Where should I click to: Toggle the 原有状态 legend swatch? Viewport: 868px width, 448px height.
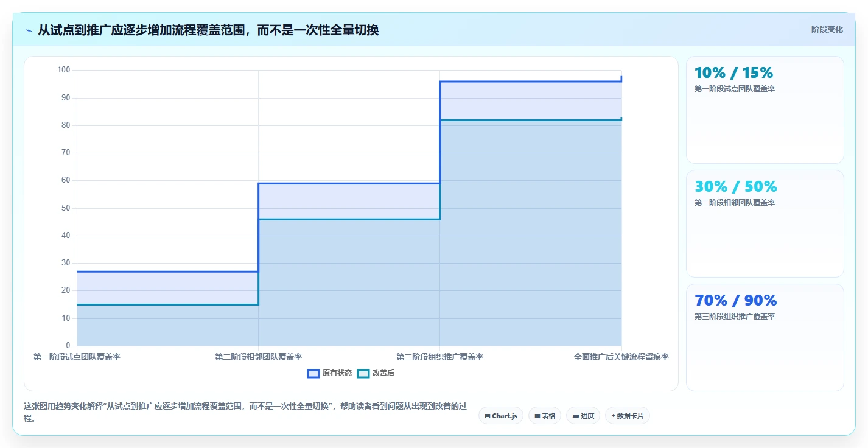[x=313, y=373]
